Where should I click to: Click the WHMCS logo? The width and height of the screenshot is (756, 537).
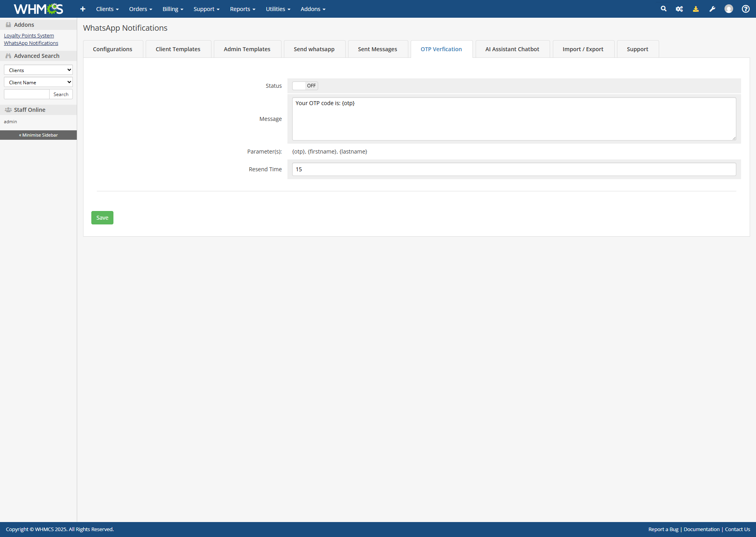pos(38,9)
